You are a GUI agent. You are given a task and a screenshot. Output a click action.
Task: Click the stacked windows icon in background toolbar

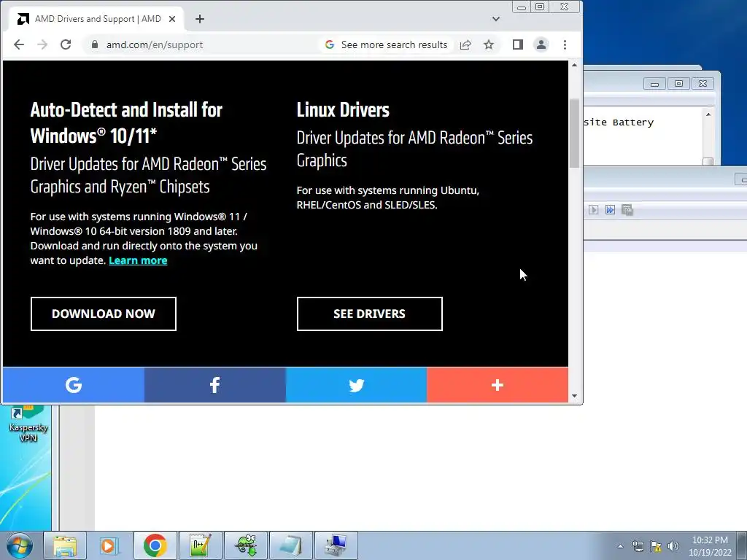[x=627, y=210]
